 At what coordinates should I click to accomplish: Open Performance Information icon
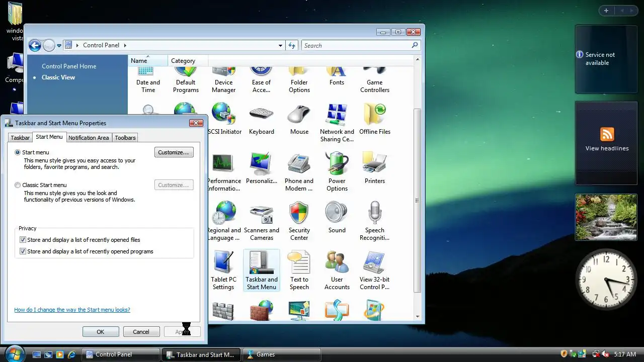pos(224,172)
